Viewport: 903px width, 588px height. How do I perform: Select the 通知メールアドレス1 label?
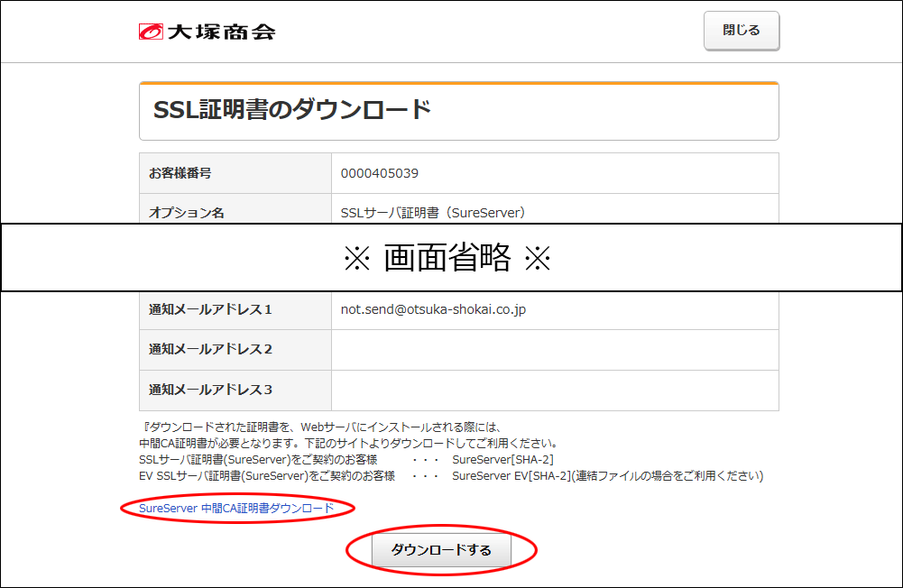tap(210, 310)
